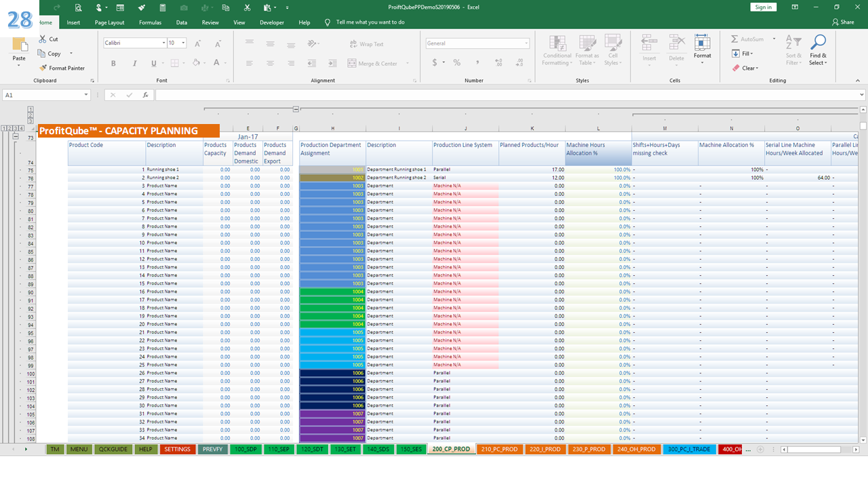Open the Fill dropdown
Screen dimensions: 868x488
pos(742,54)
